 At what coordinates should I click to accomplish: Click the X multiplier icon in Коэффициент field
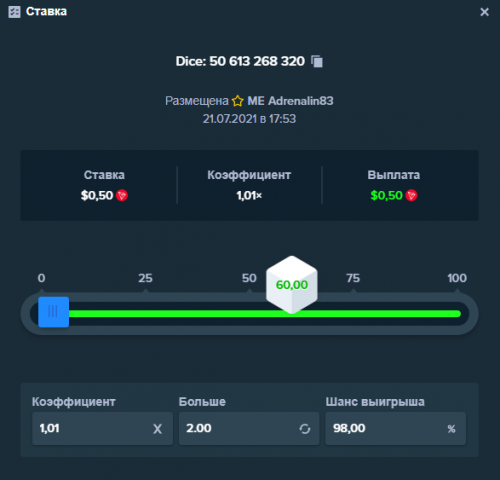(x=157, y=429)
